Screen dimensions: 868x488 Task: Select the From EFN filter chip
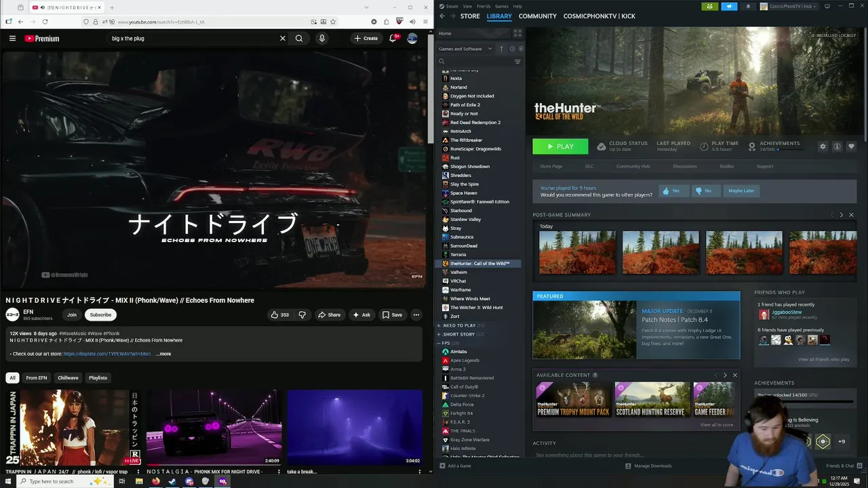tap(37, 378)
